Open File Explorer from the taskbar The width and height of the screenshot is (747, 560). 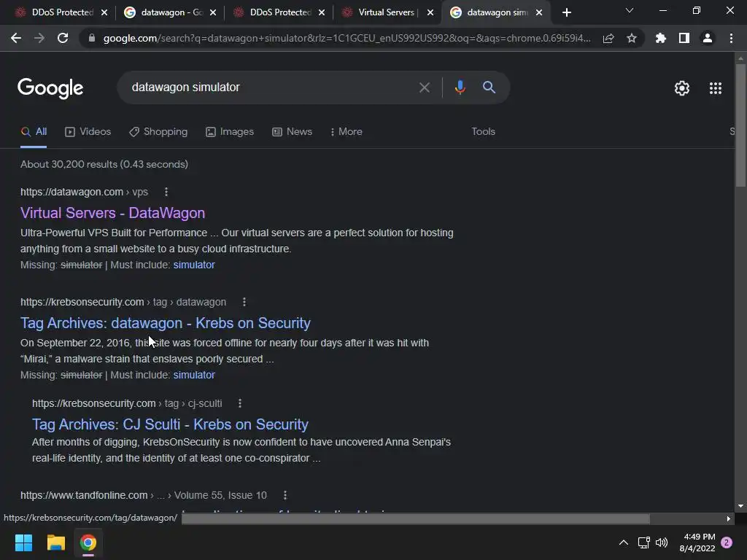(55, 542)
